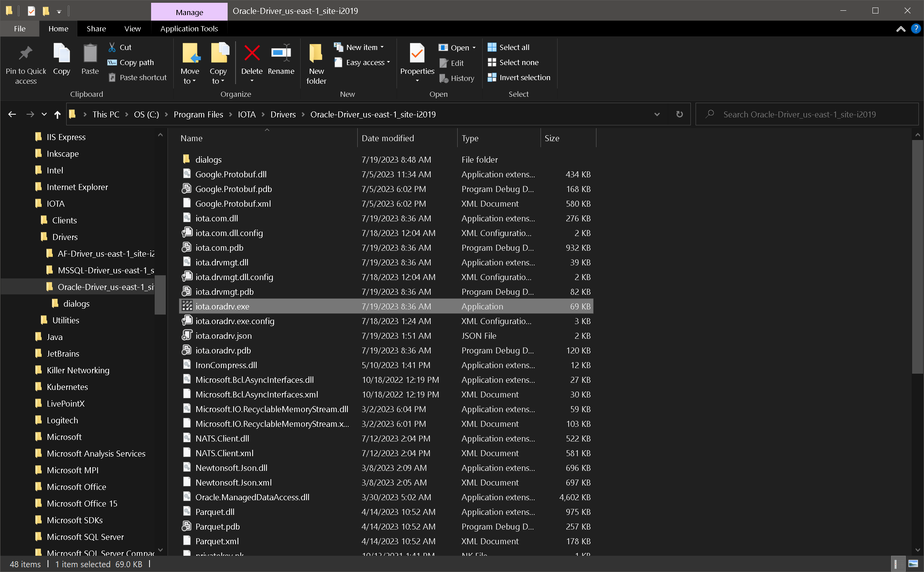Click This PC in address bar
This screenshot has height=572, width=924.
106,114
